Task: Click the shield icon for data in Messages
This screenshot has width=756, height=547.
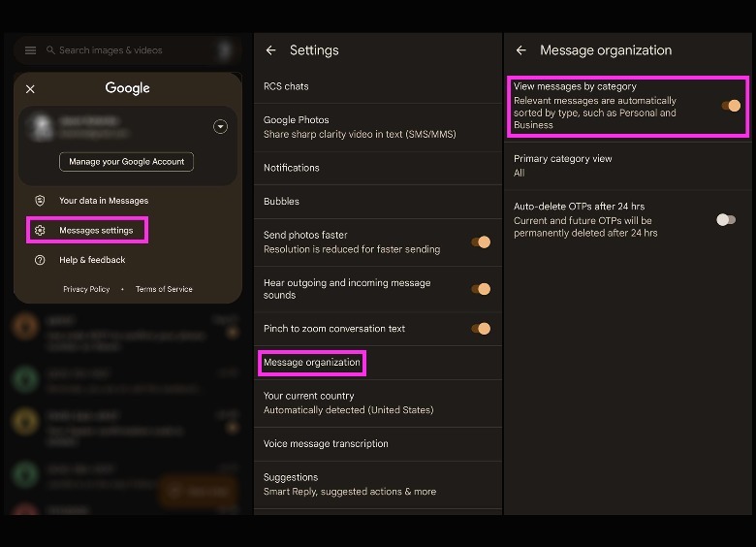Action: pos(40,200)
